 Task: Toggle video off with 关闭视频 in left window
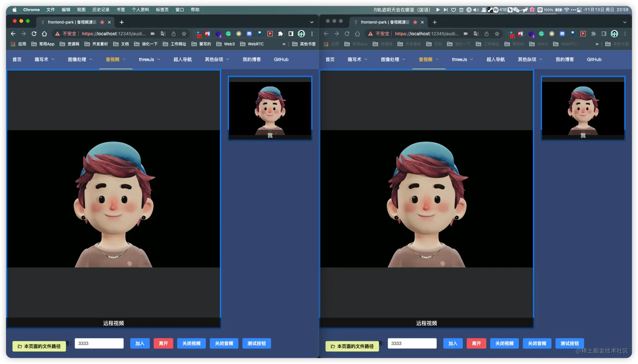click(x=191, y=343)
